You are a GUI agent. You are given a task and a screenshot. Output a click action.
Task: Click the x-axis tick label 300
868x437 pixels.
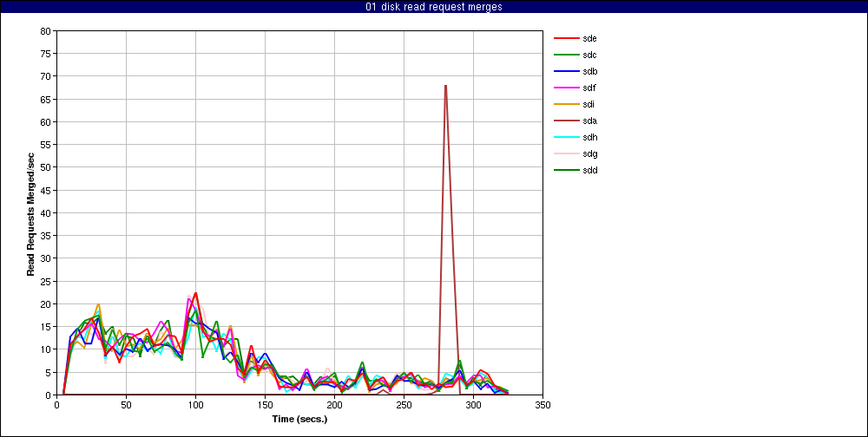click(x=473, y=404)
